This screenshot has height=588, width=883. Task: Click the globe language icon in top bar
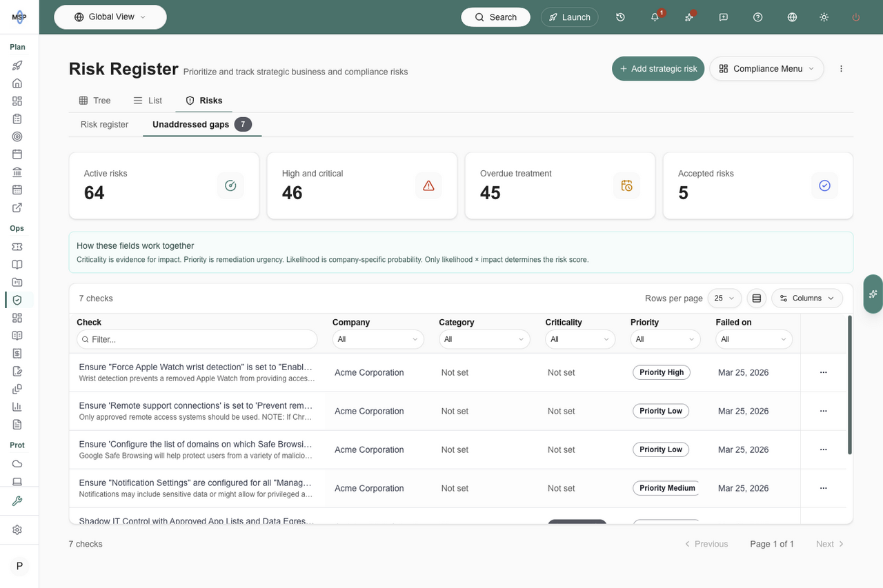pyautogui.click(x=792, y=17)
